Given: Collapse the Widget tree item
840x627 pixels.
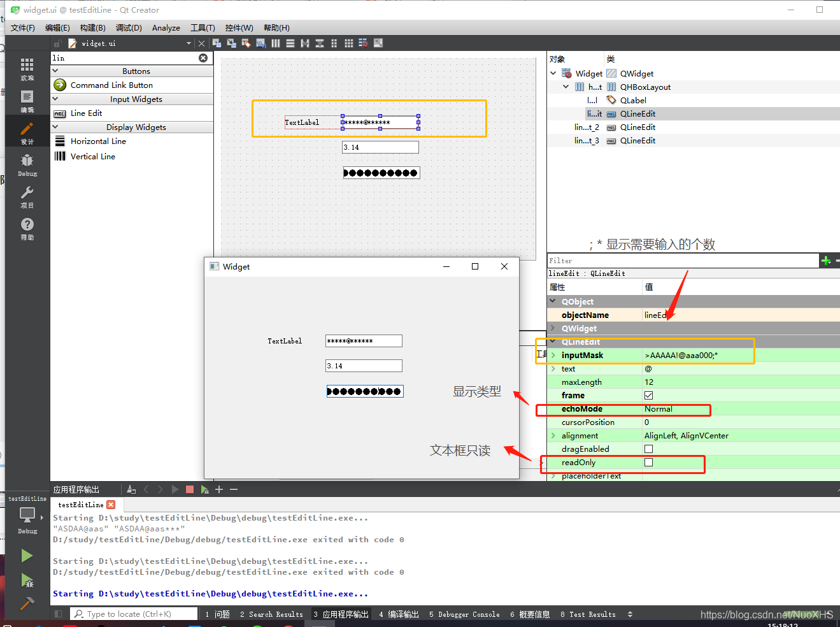Looking at the screenshot, I should pyautogui.click(x=553, y=73).
